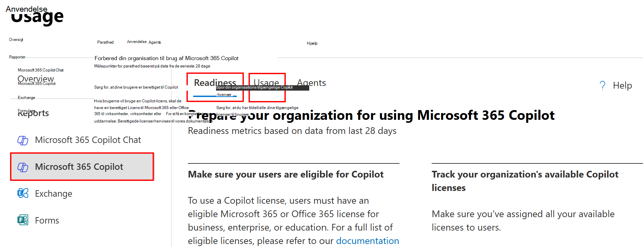Click the Microsoft 365 Copilot Chat icon
644x247 pixels.
(x=23, y=140)
